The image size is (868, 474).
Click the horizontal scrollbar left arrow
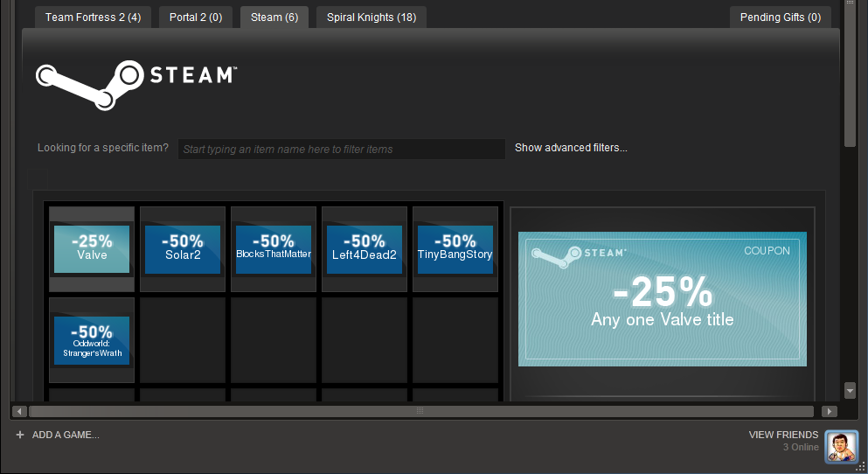tap(19, 411)
